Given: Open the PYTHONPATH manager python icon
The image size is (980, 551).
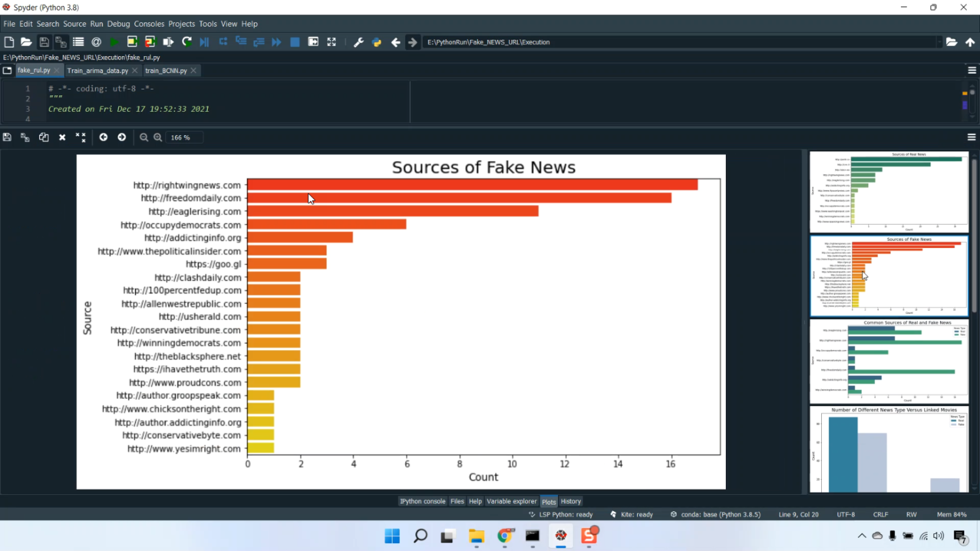Looking at the screenshot, I should point(376,42).
